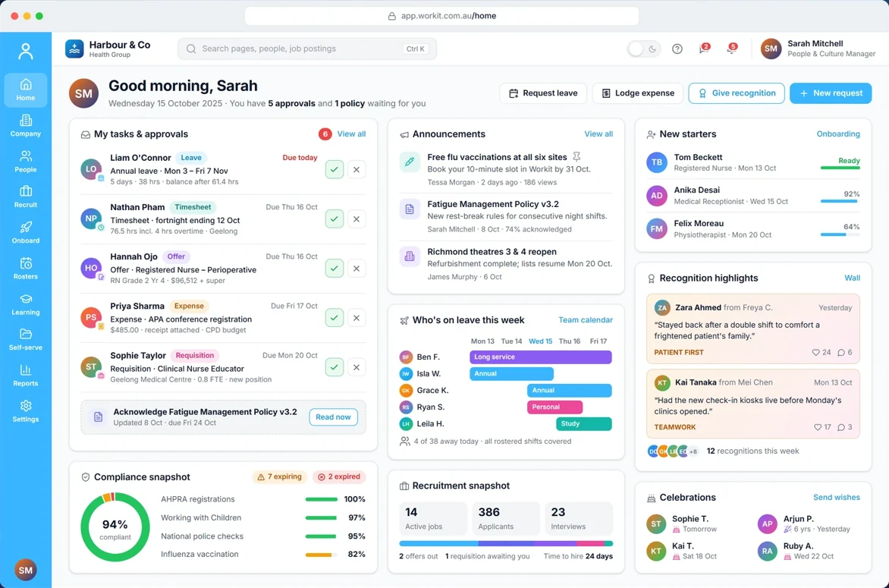View all announcements
This screenshot has width=889, height=588.
point(598,134)
